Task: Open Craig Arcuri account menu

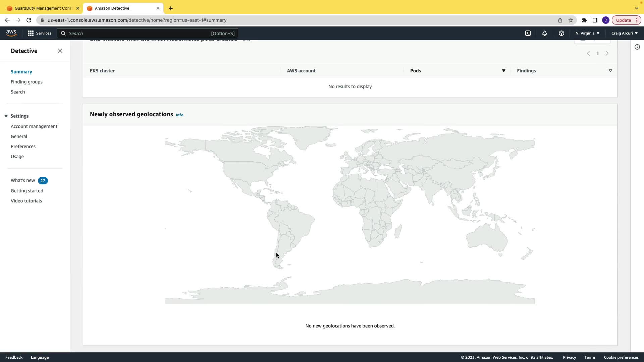Action: 624,33
